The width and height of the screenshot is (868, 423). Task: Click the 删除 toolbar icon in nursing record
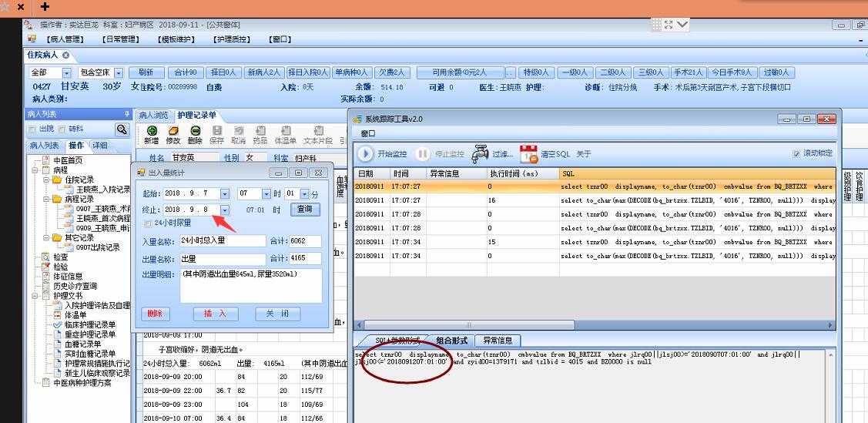(x=195, y=131)
